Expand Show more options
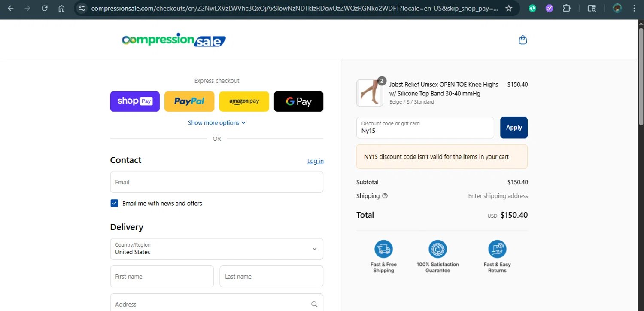The height and width of the screenshot is (311, 644). click(216, 123)
